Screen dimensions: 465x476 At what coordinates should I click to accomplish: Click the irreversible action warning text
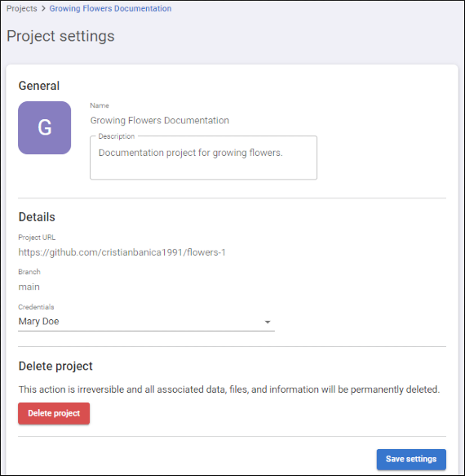click(229, 389)
